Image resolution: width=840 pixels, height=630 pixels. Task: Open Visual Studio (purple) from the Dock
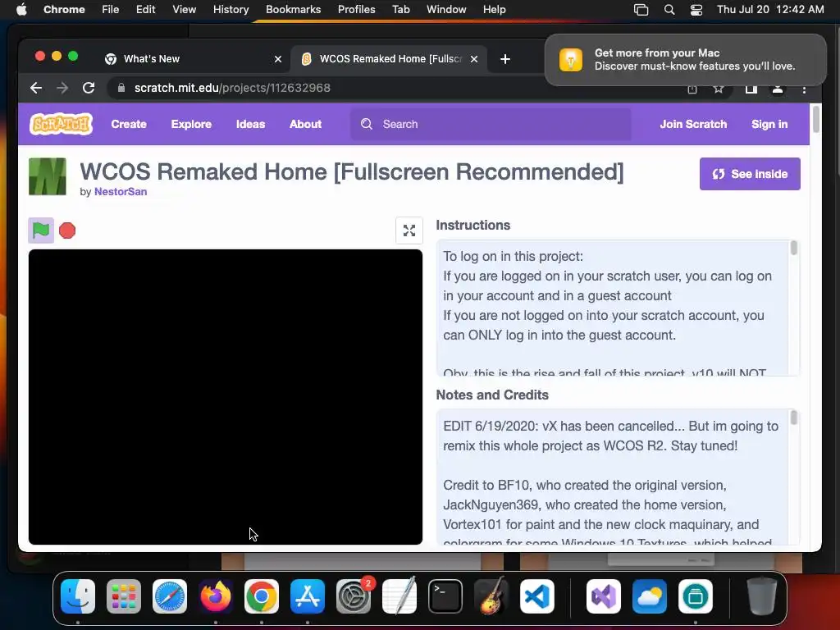pyautogui.click(x=604, y=596)
